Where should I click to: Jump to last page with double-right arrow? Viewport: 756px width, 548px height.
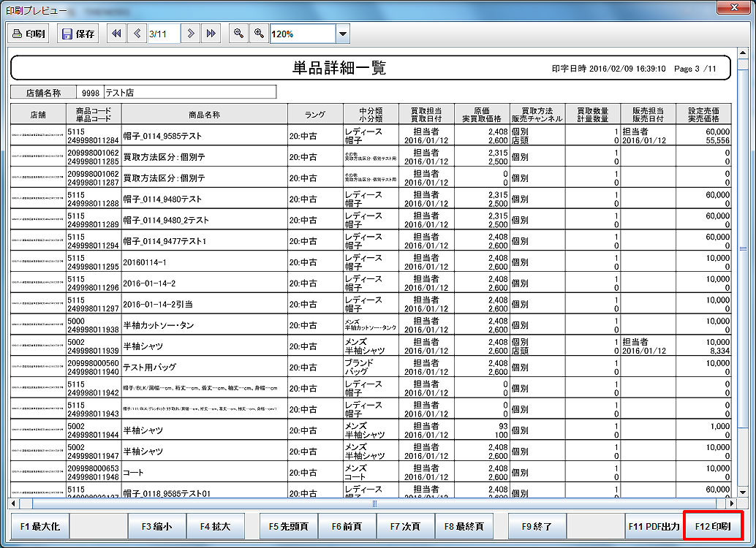[211, 34]
